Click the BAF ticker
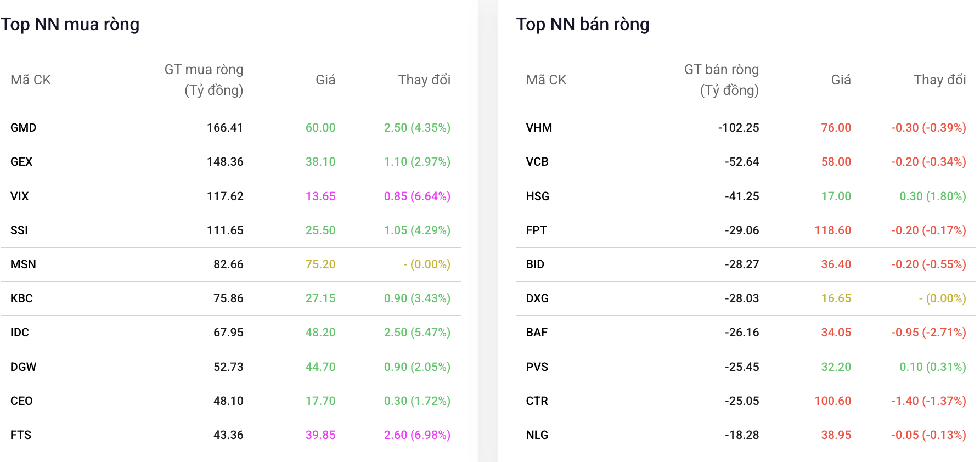The width and height of the screenshot is (980, 462). (x=537, y=333)
